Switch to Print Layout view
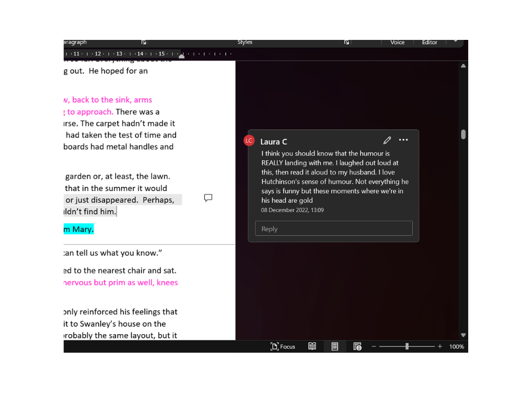532x399 pixels. 335,346
